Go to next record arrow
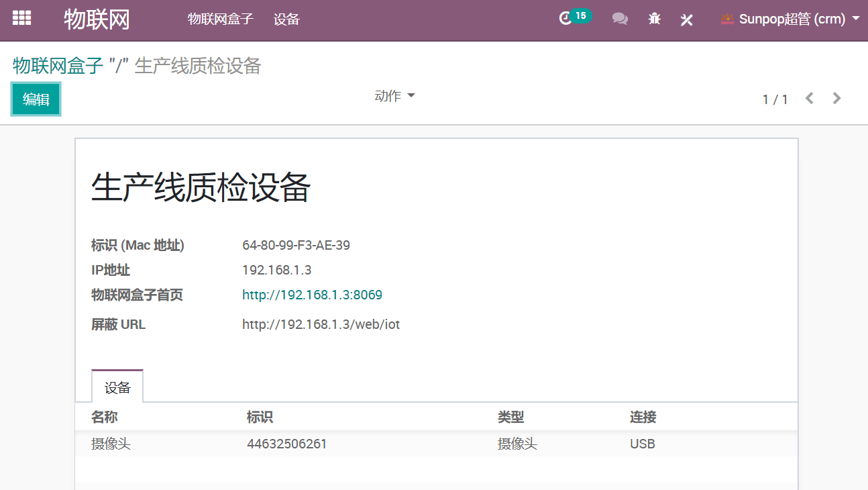Screen dimensions: 868x490 [836, 99]
